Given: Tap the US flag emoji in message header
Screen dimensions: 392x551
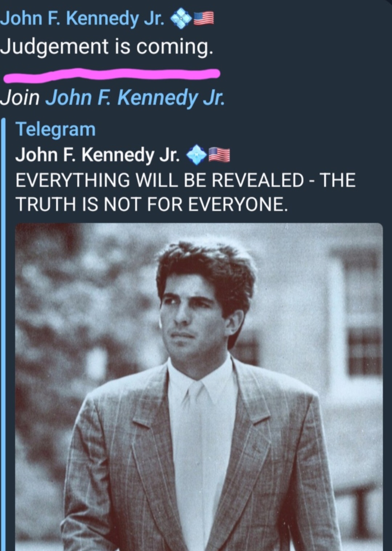Looking at the screenshot, I should coord(204,19).
